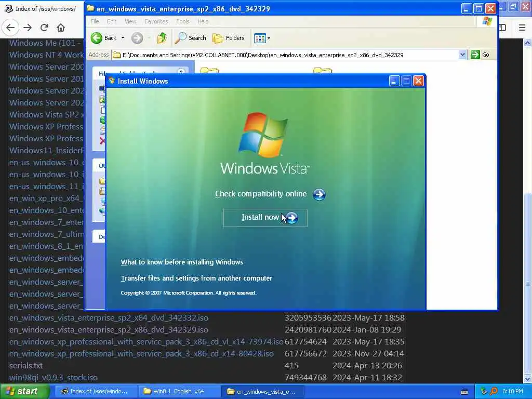This screenshot has height=399, width=532.
Task: Expand the address bar dropdown arrow
Action: point(462,55)
